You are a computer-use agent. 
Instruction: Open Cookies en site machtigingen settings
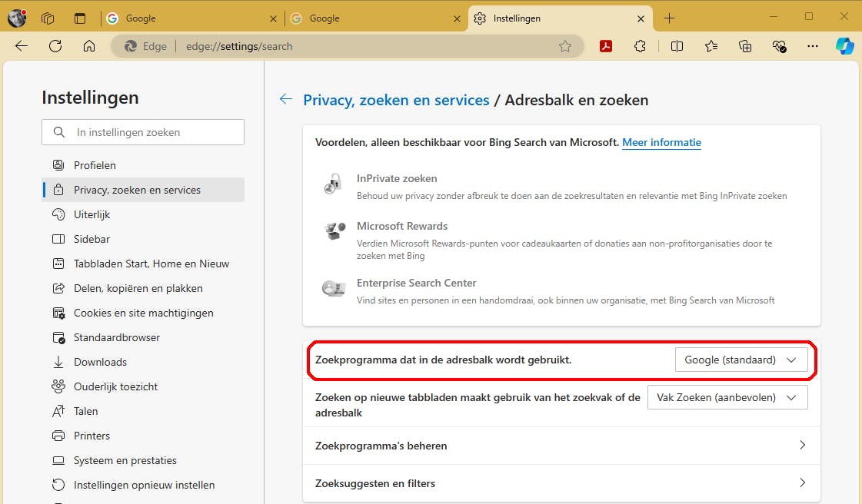click(143, 313)
